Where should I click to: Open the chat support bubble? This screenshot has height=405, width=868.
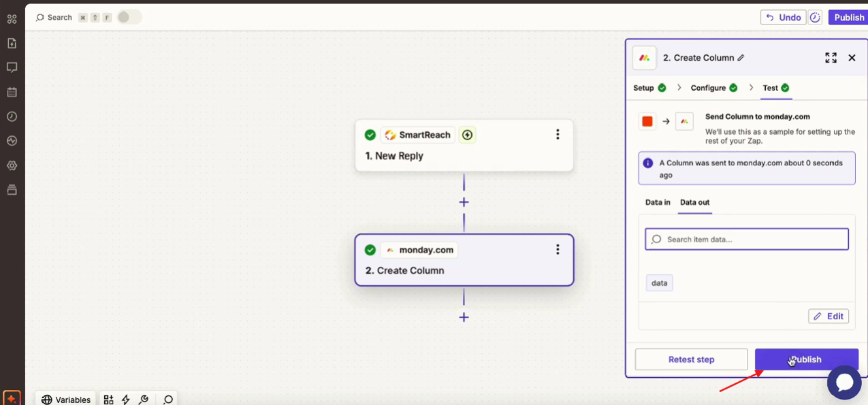click(x=844, y=383)
